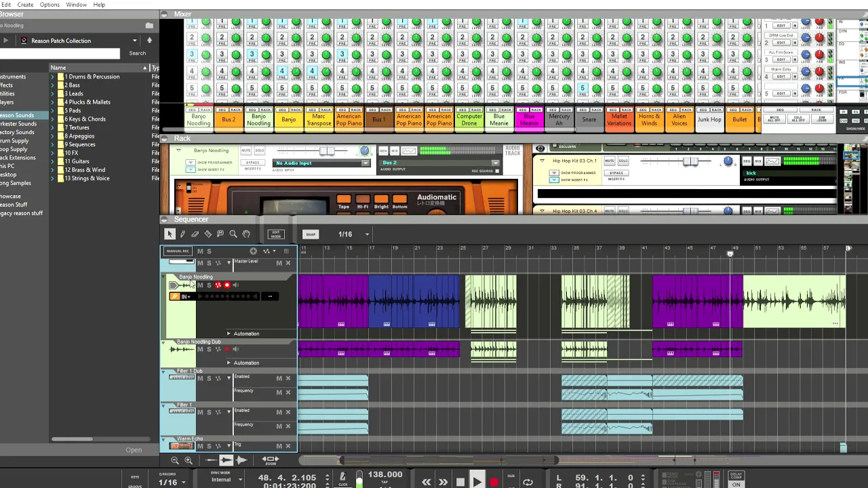Screen dimensions: 868x488
Task: Solo the Banjo Noodling track
Action: 209,285
